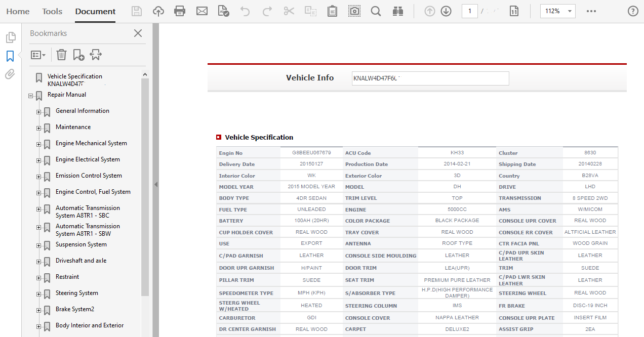Switch to the Tools tab

pos(52,11)
